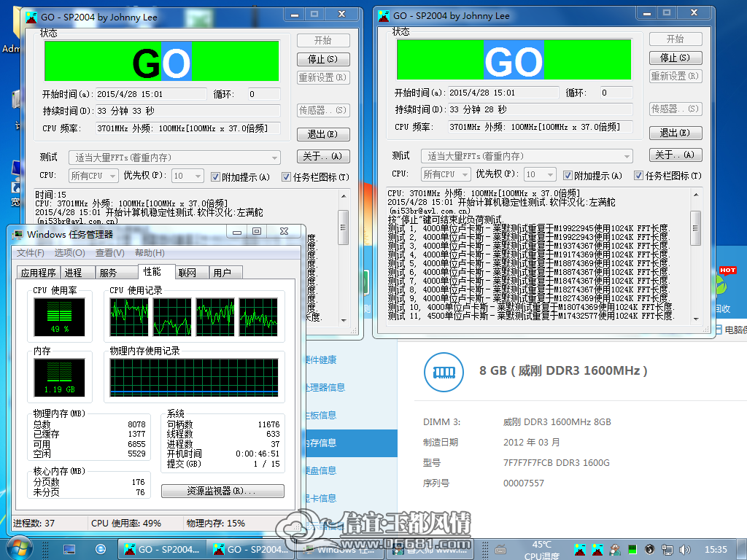Click the figure tray icon beside SP2004 icons
The height and width of the screenshot is (560, 747).
click(x=615, y=550)
